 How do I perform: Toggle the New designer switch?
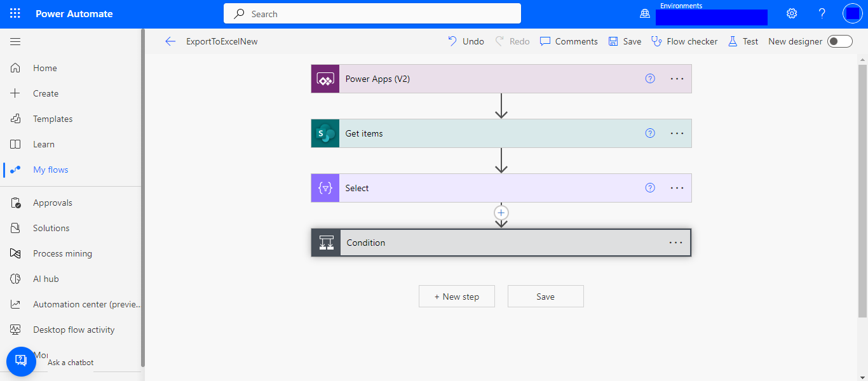(x=839, y=41)
